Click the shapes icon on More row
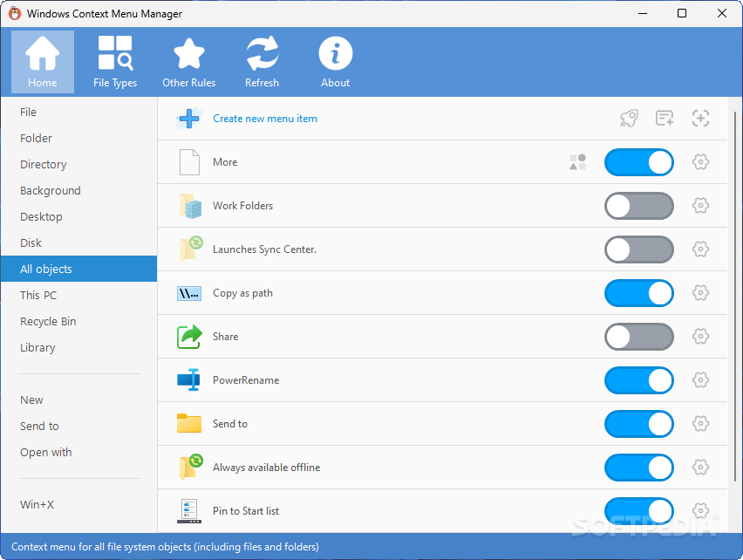The width and height of the screenshot is (743, 560). pos(577,162)
